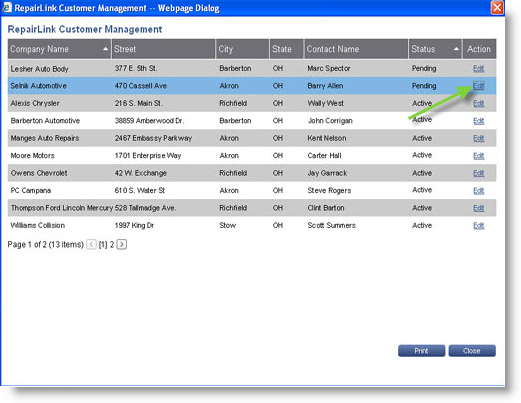
Task: Close the Webpage Dialog window
Action: click(x=497, y=7)
